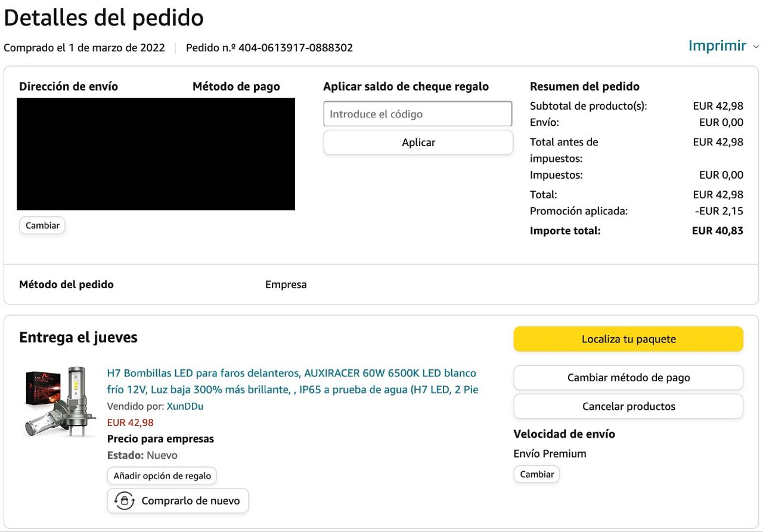Click the Cancelar productos button
The image size is (763, 532).
pos(628,406)
